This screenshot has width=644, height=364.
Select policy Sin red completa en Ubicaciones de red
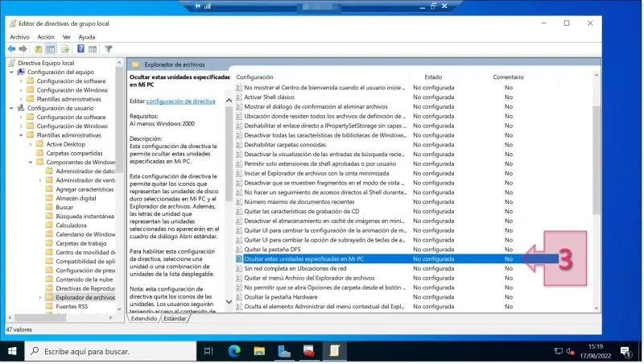coord(295,268)
